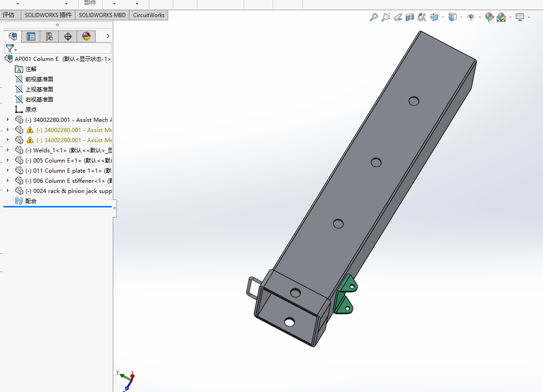Click in the tree filter input field
This screenshot has width=543, height=392.
click(x=64, y=48)
